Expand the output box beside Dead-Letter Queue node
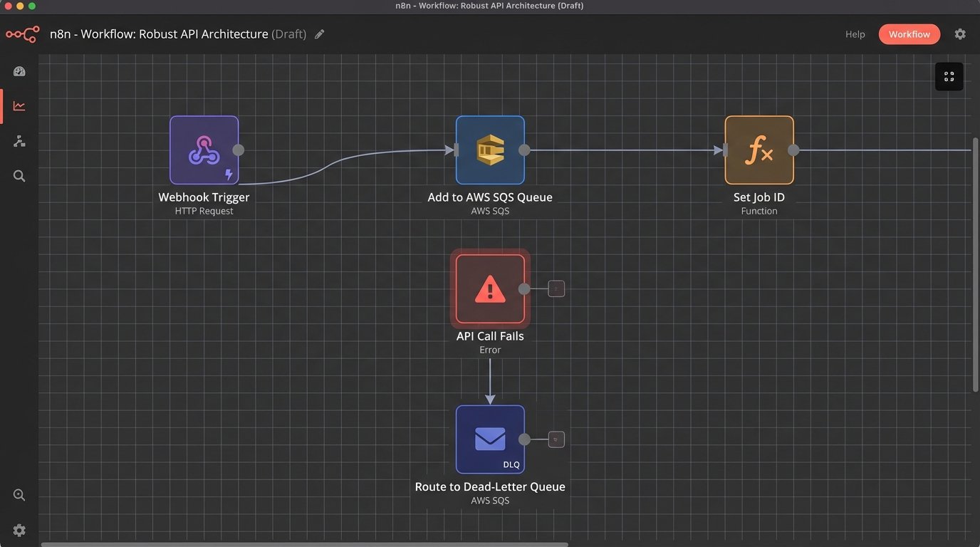 (556, 439)
